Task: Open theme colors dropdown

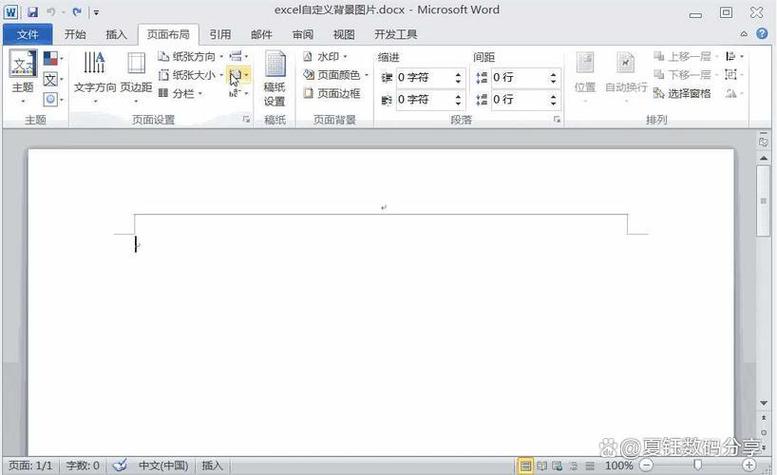Action: 53,58
